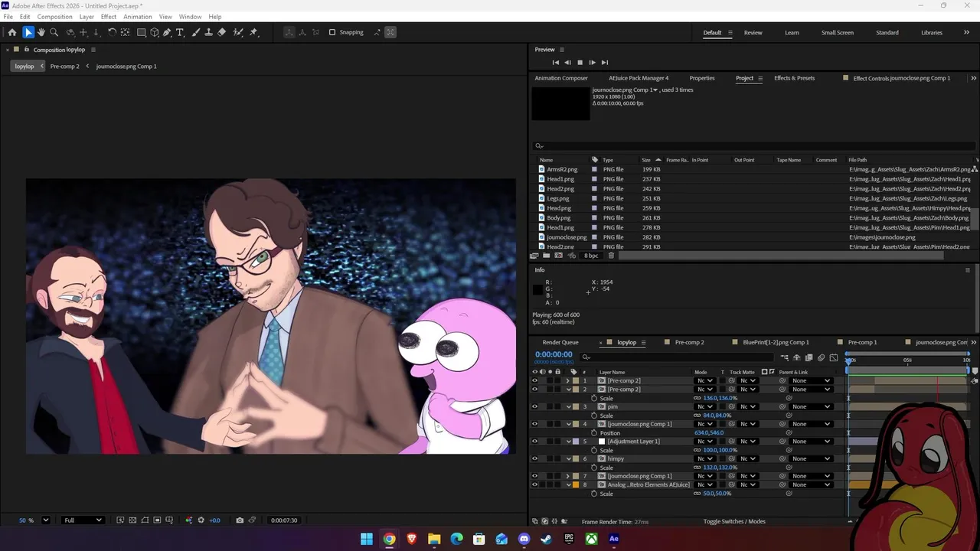Open viewer zoom percentage dropdown

[45, 520]
